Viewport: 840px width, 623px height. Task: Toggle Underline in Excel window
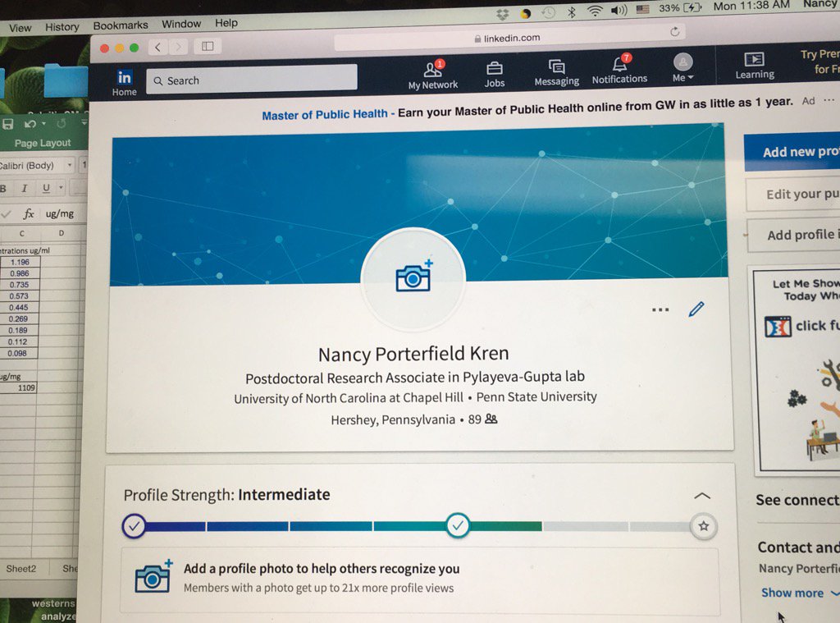pyautogui.click(x=46, y=188)
